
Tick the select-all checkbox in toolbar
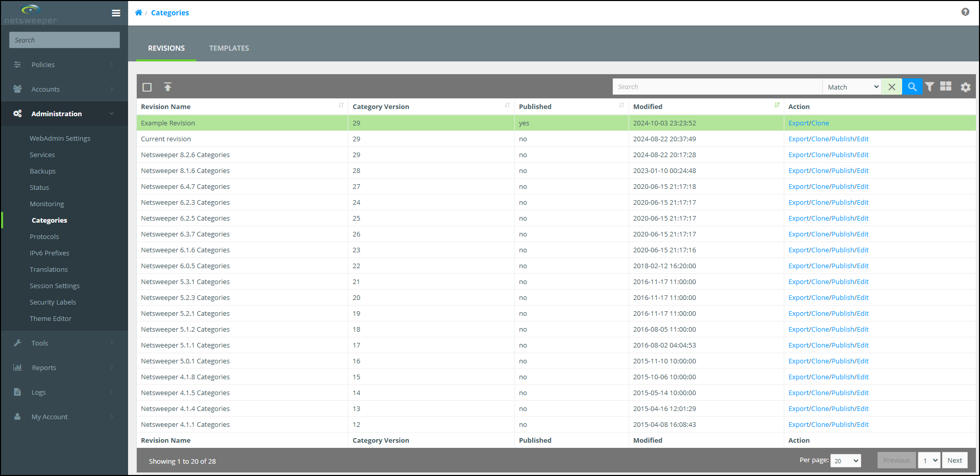[x=147, y=87]
